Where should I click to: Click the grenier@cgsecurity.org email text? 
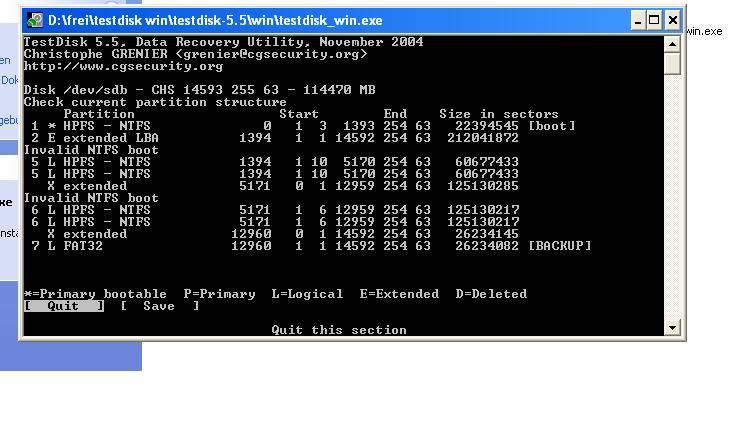click(x=271, y=54)
